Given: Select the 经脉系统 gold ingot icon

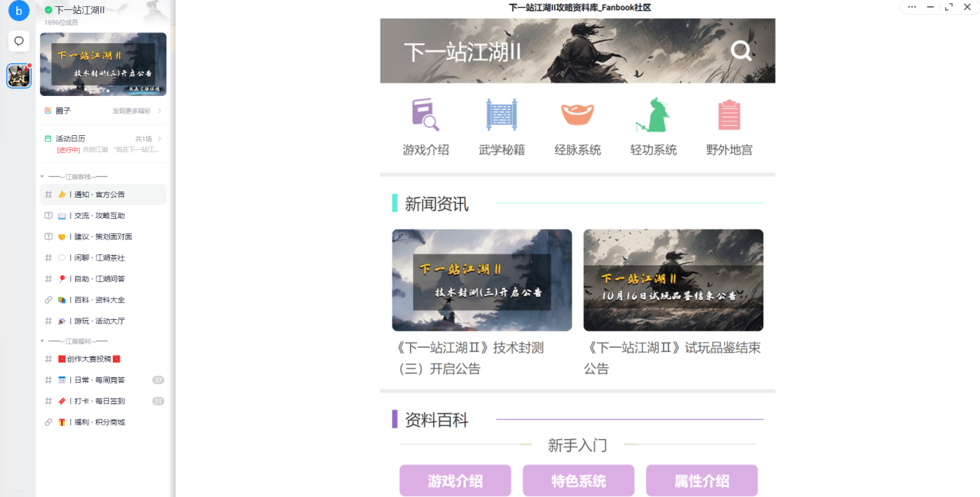Looking at the screenshot, I should 577,114.
